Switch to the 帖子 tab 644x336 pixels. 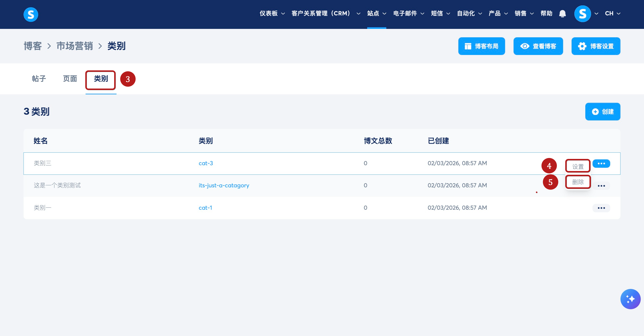(39, 79)
